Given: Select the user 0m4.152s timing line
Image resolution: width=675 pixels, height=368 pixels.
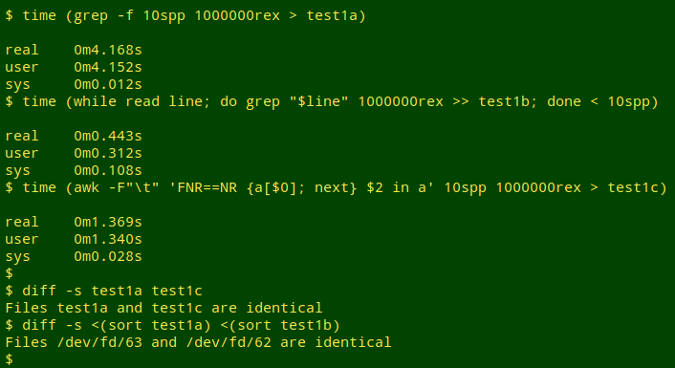Looking at the screenshot, I should (x=74, y=67).
